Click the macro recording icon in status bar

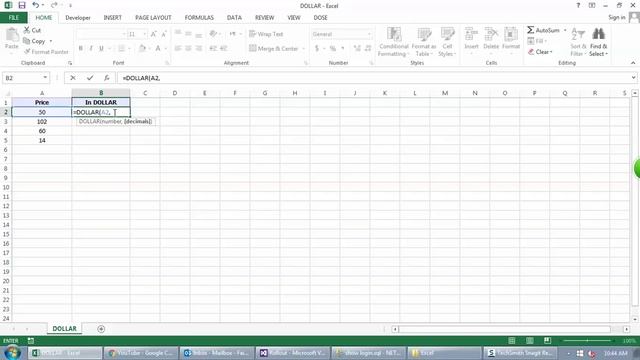tap(31, 340)
